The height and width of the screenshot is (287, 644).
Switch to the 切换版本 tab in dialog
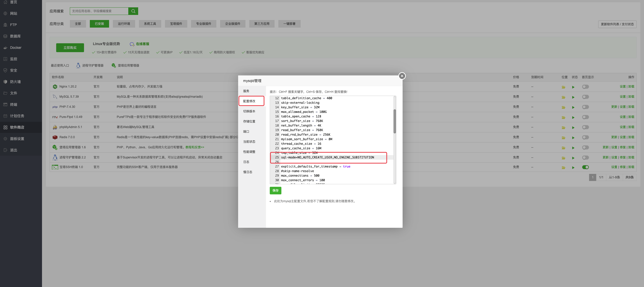click(x=249, y=111)
